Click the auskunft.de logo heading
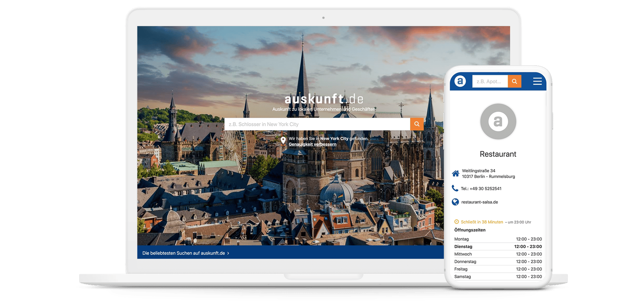 (324, 99)
